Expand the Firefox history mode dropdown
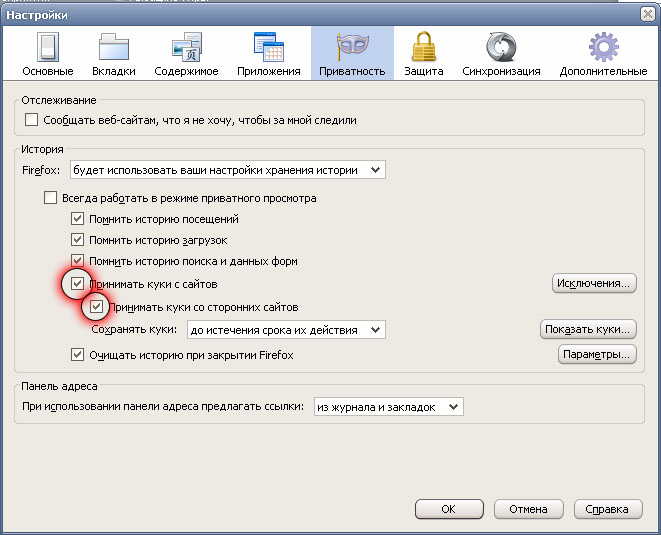Viewport: 661px width, 535px height. click(x=228, y=170)
